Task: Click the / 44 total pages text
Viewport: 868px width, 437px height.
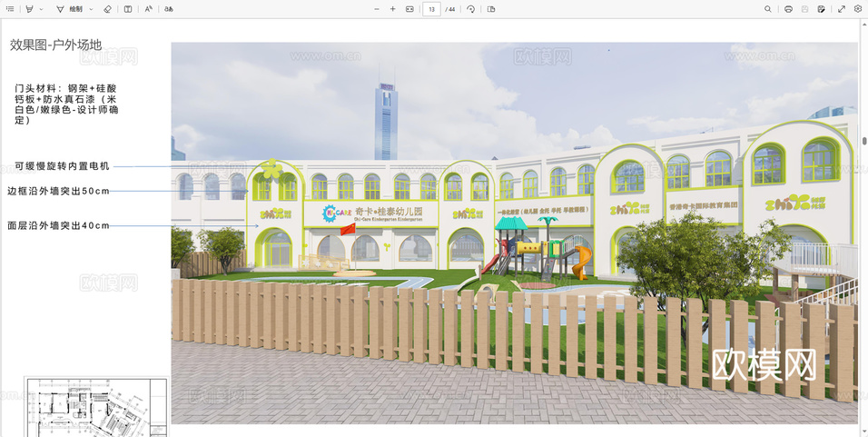Action: 450,9
